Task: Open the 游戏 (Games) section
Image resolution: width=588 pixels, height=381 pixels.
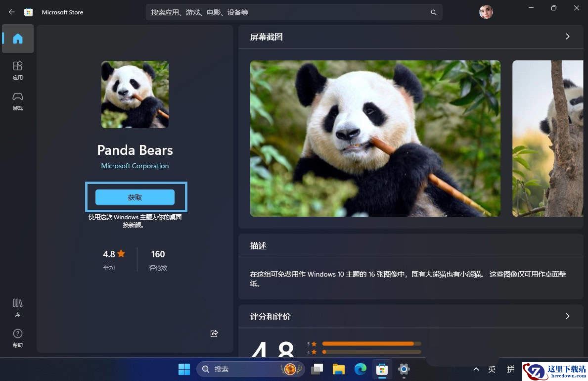Action: pyautogui.click(x=18, y=101)
